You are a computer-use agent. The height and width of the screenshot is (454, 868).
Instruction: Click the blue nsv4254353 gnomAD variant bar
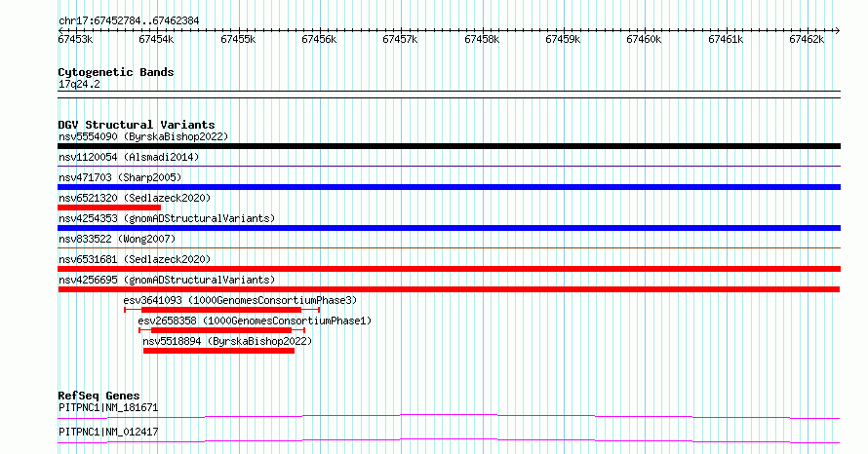(x=449, y=228)
